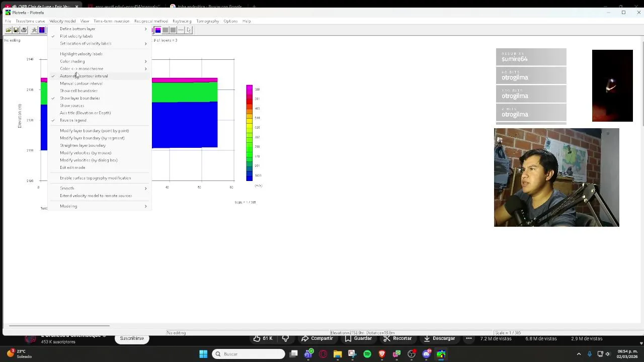Click the weather widget on the taskbar
644x362 pixels.
(19, 354)
